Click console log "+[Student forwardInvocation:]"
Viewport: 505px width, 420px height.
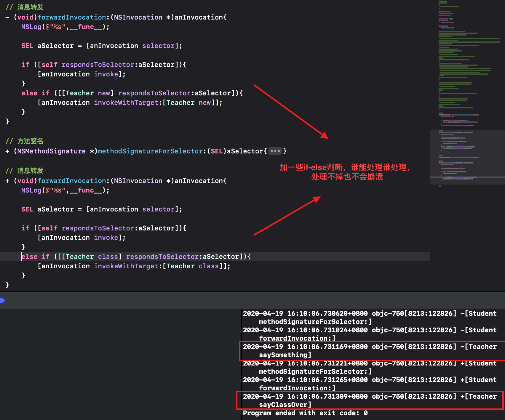click(x=370, y=384)
